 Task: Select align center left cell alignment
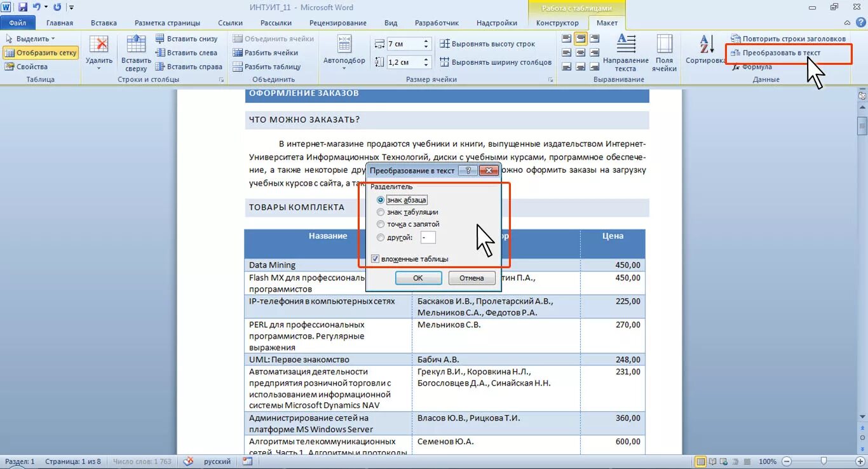point(566,53)
